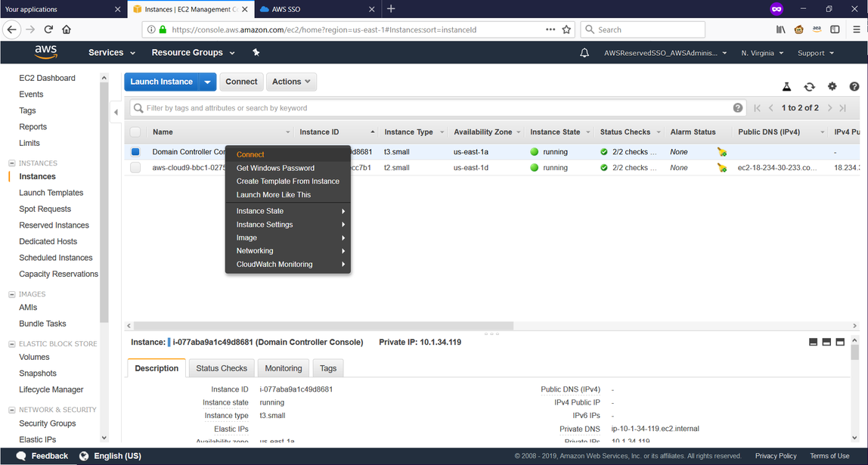Set details pane to half-height layout
The image size is (868, 465).
click(826, 342)
